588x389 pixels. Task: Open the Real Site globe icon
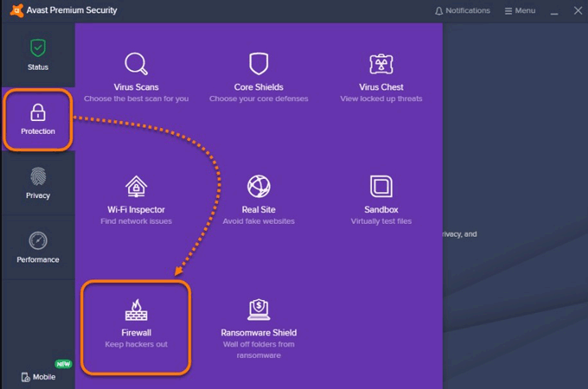click(x=259, y=187)
